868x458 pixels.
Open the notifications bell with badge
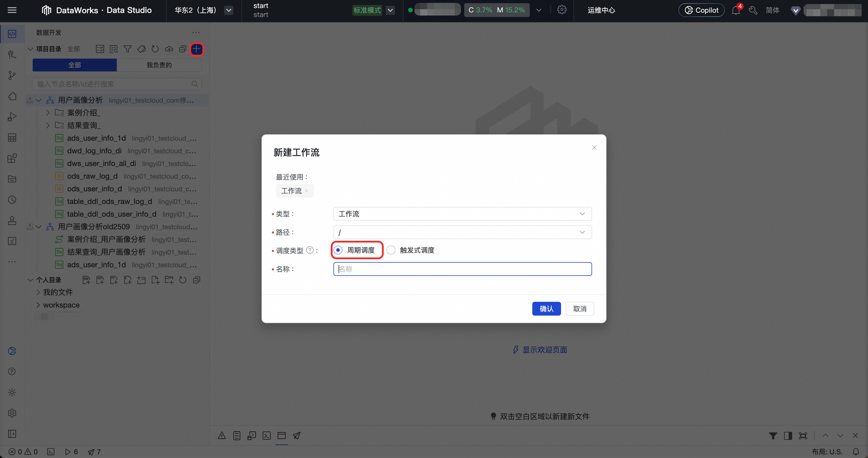[x=736, y=10]
